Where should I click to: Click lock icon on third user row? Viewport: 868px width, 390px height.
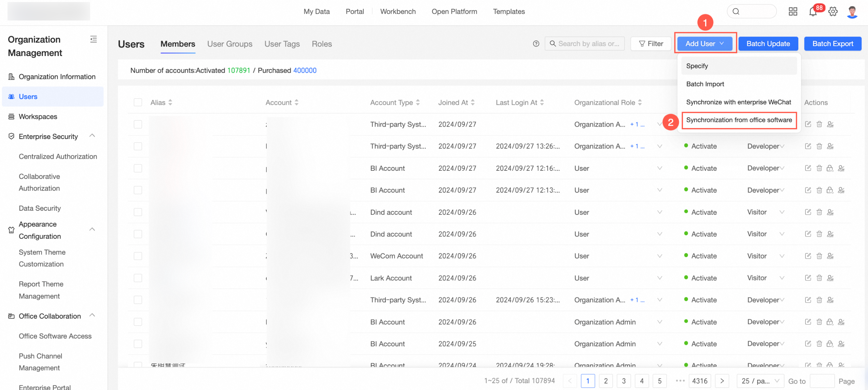(x=830, y=168)
